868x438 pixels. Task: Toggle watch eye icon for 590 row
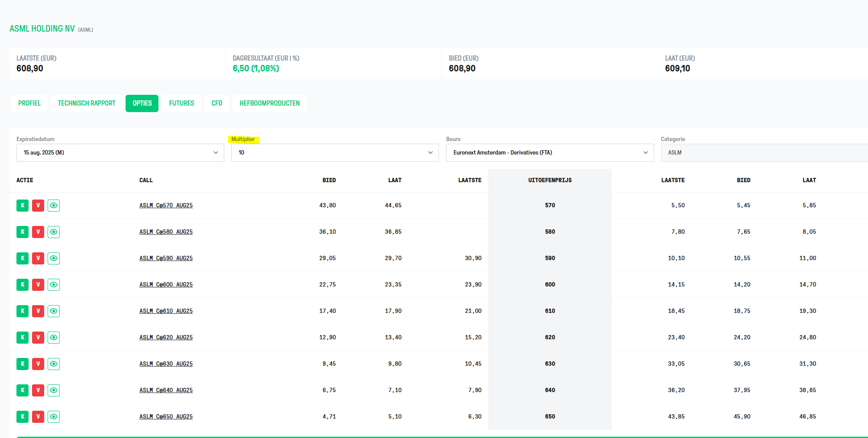tap(54, 258)
